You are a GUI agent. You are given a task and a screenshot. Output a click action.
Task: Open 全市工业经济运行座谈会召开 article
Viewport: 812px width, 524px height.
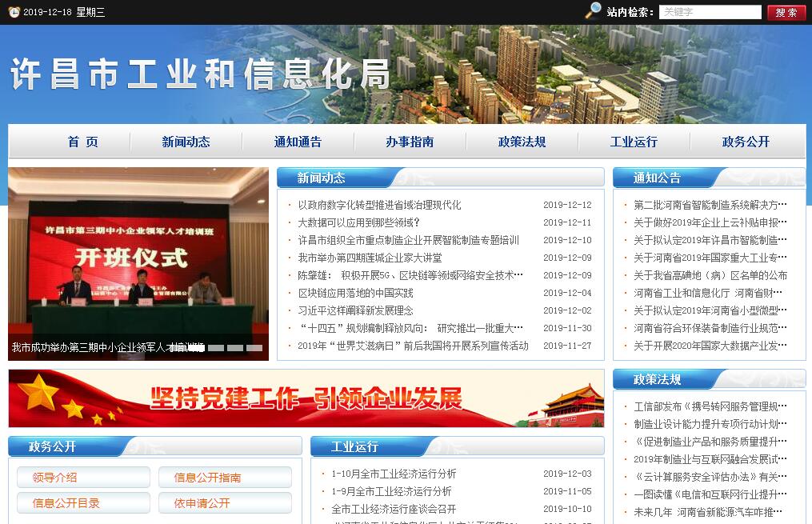coord(394,509)
